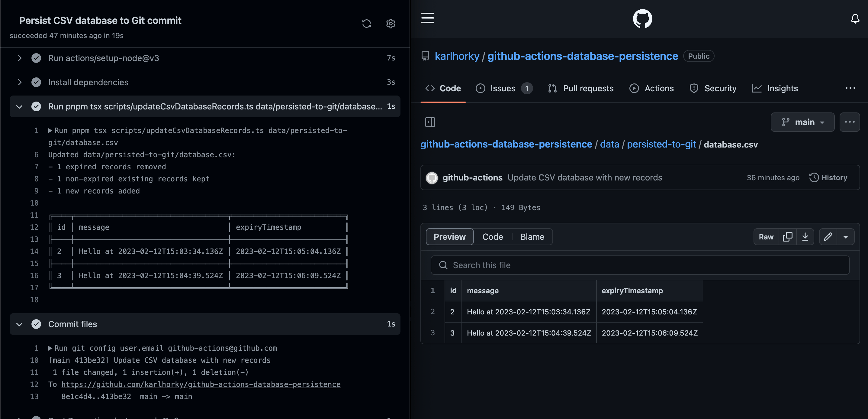The image size is (868, 419).
Task: Expand the Run pnpm tsx command disclosure triangle
Action: tap(50, 131)
